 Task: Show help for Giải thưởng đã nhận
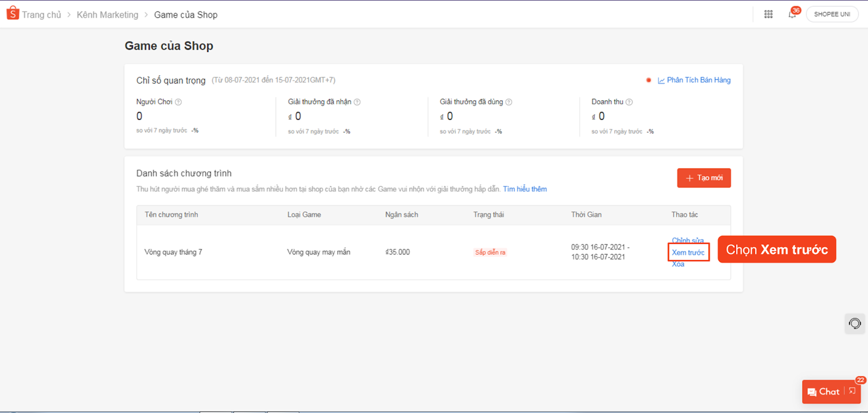click(x=357, y=102)
